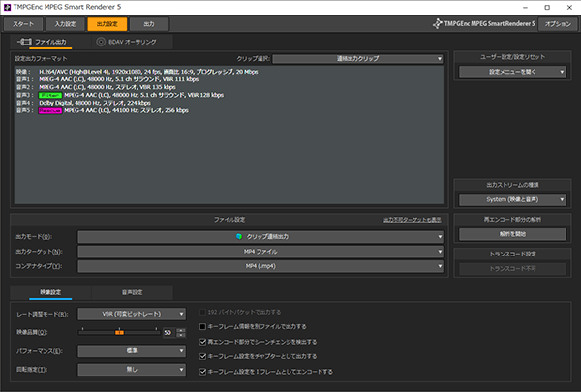Click the disabled トランスコード不可 button
The image size is (581, 392).
[512, 269]
